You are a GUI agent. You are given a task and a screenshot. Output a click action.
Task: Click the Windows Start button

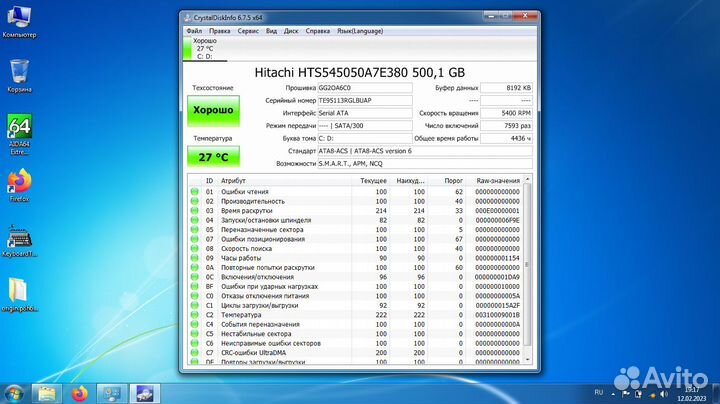pos(14,394)
